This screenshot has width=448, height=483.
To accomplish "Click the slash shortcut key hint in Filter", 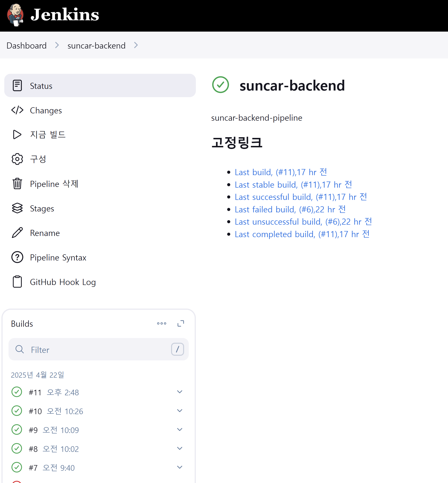I will point(177,349).
